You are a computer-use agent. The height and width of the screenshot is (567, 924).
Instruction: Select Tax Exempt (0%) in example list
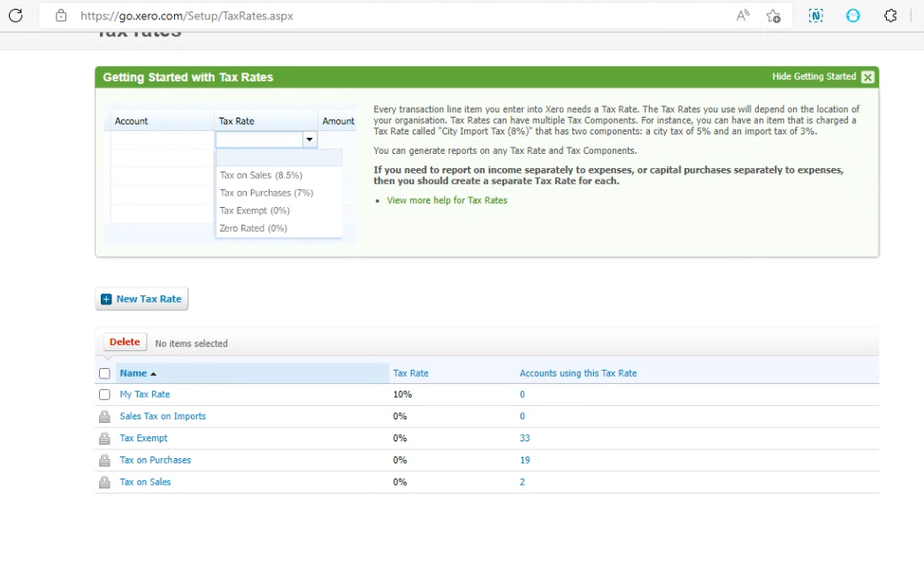click(255, 211)
